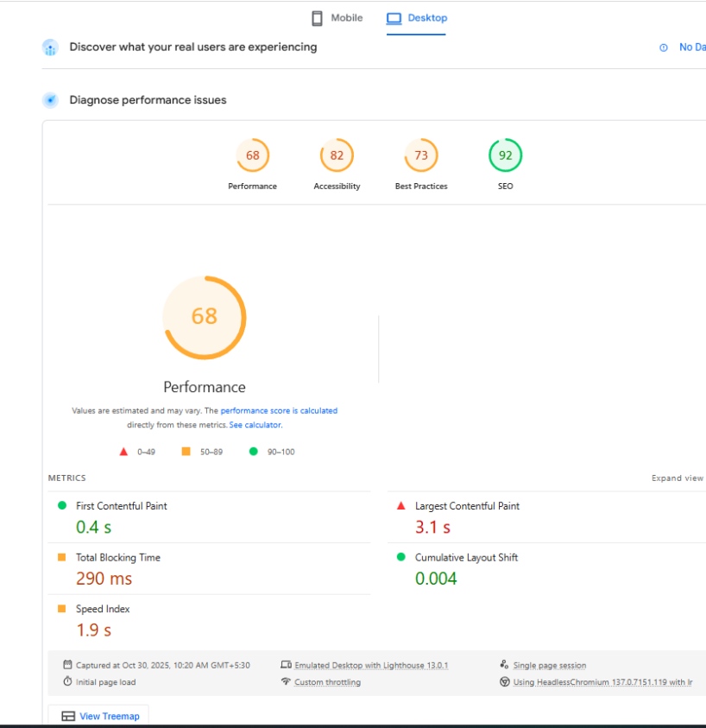Click the Emulated Desktop with Lighthouse label
706x728 pixels.
pos(370,666)
